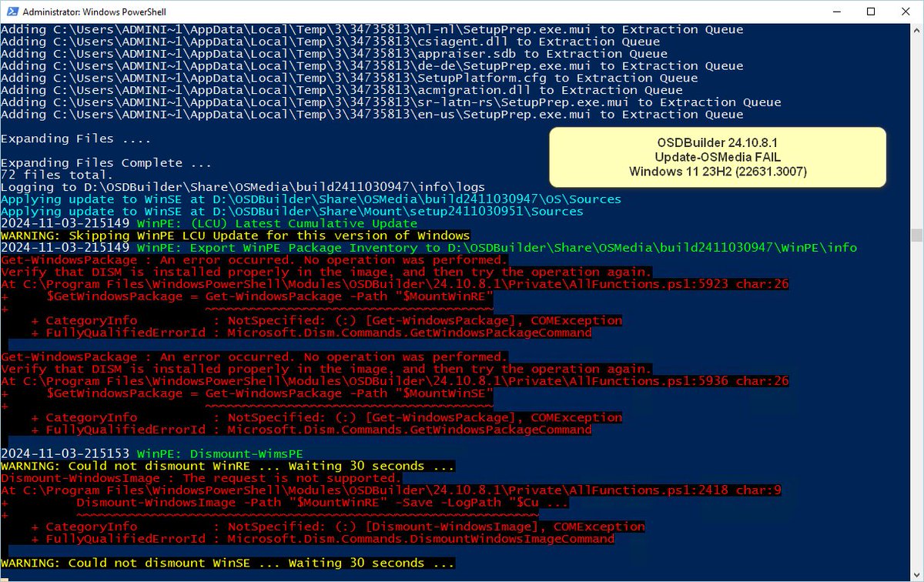Click the scrollbar up arrow
This screenshot has height=582, width=924.
[916, 30]
